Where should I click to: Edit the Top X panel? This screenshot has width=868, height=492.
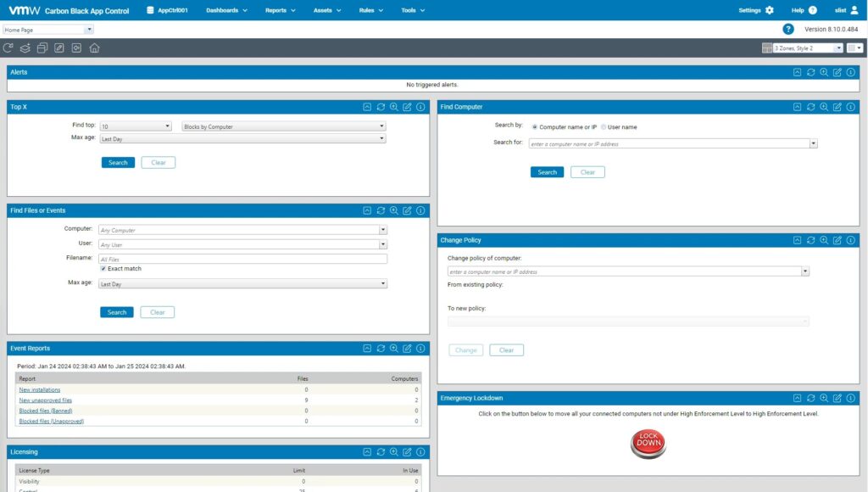click(407, 107)
